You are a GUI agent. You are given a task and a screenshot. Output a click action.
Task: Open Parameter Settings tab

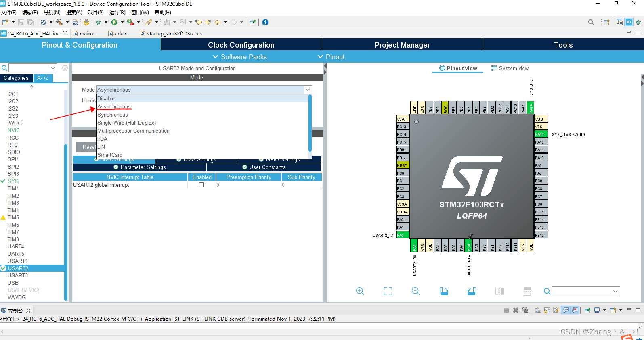pyautogui.click(x=140, y=167)
